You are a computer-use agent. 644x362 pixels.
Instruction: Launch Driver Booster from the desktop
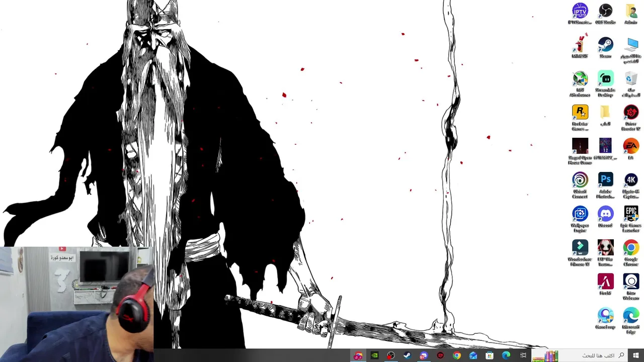click(x=631, y=117)
